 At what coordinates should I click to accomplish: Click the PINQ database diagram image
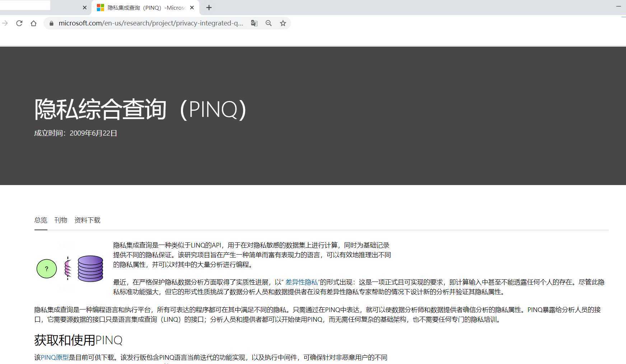click(70, 268)
